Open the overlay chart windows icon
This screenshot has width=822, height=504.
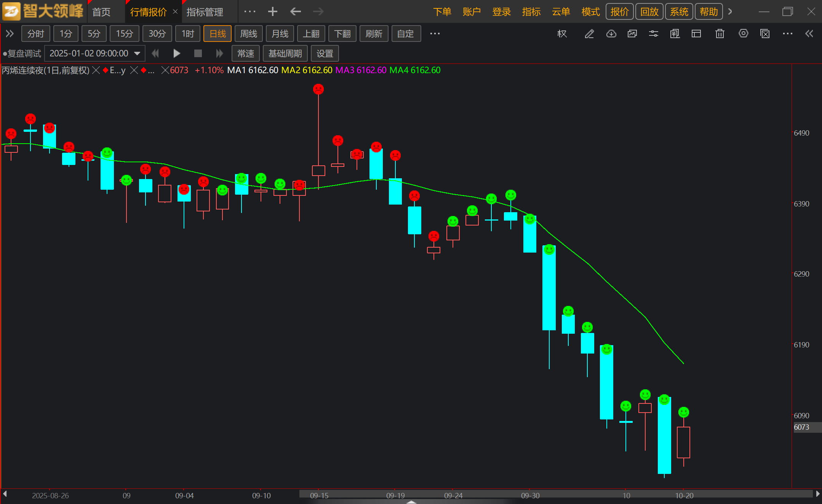(x=632, y=34)
